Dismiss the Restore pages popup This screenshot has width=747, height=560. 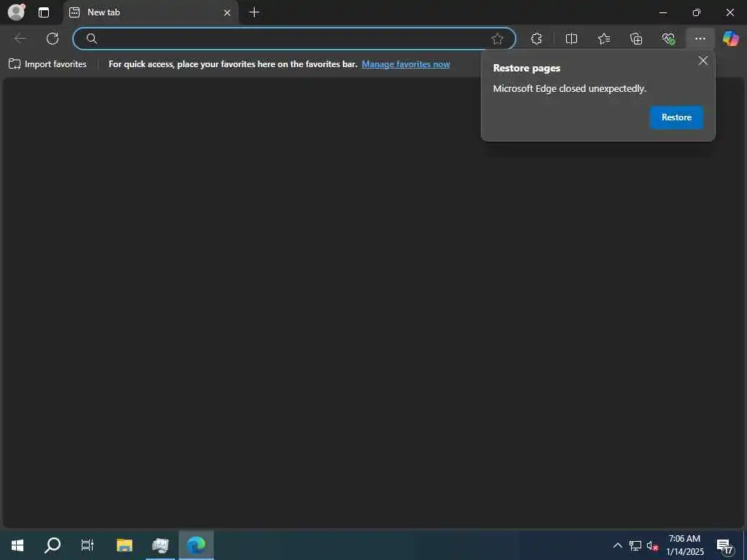(703, 61)
